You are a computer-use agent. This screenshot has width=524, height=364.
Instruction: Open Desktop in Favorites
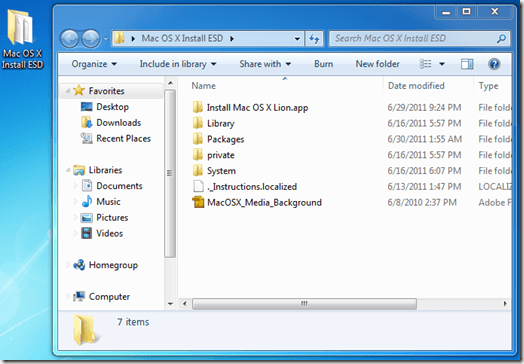coord(105,107)
